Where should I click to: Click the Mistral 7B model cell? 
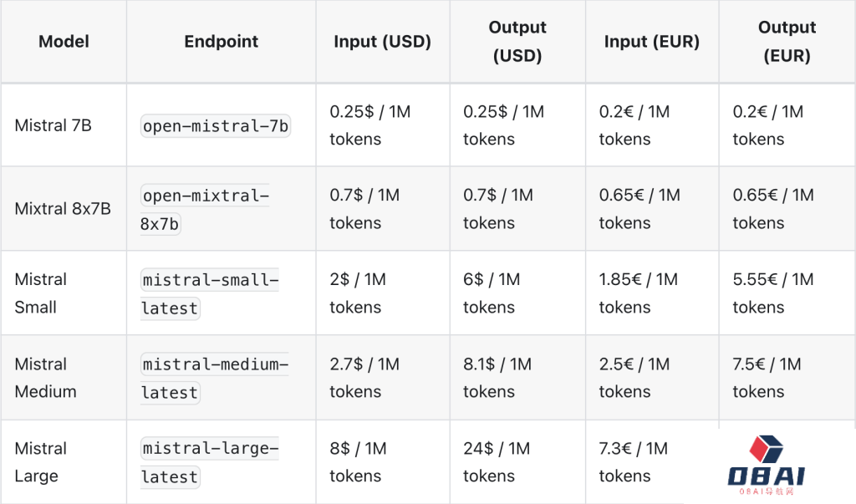(x=53, y=125)
